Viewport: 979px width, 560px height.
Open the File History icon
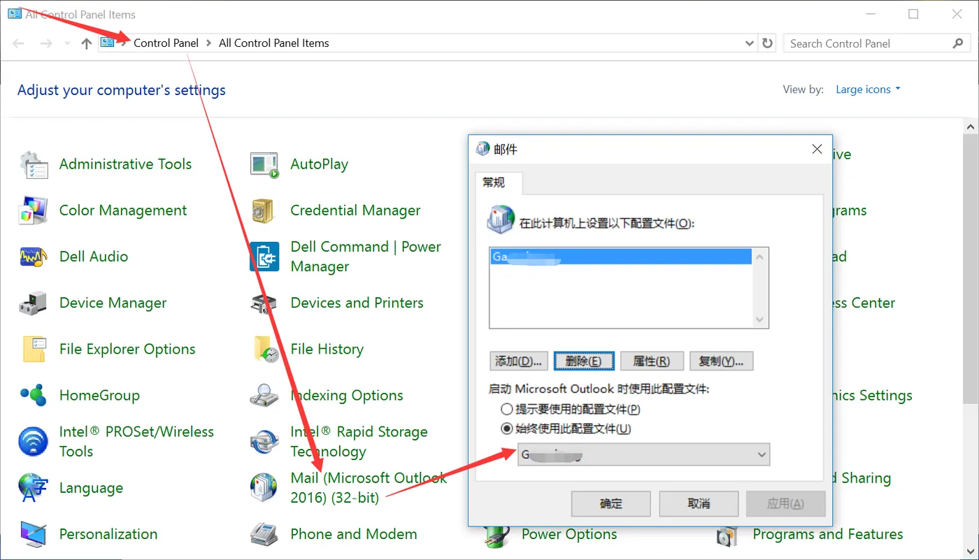coord(265,349)
